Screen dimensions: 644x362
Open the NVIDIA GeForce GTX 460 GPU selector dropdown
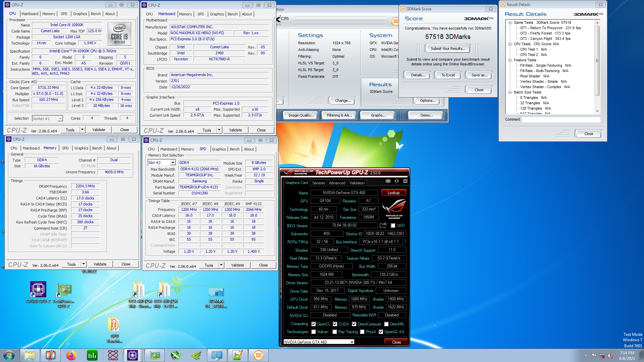[319, 342]
